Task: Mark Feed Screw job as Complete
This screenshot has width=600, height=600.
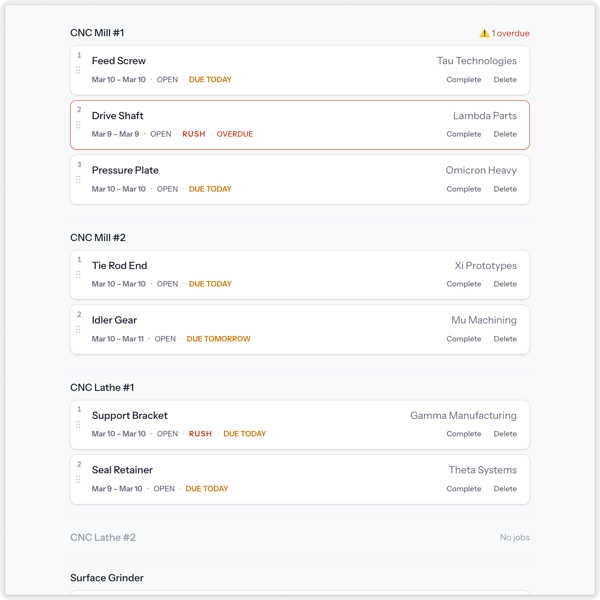Action: point(463,80)
